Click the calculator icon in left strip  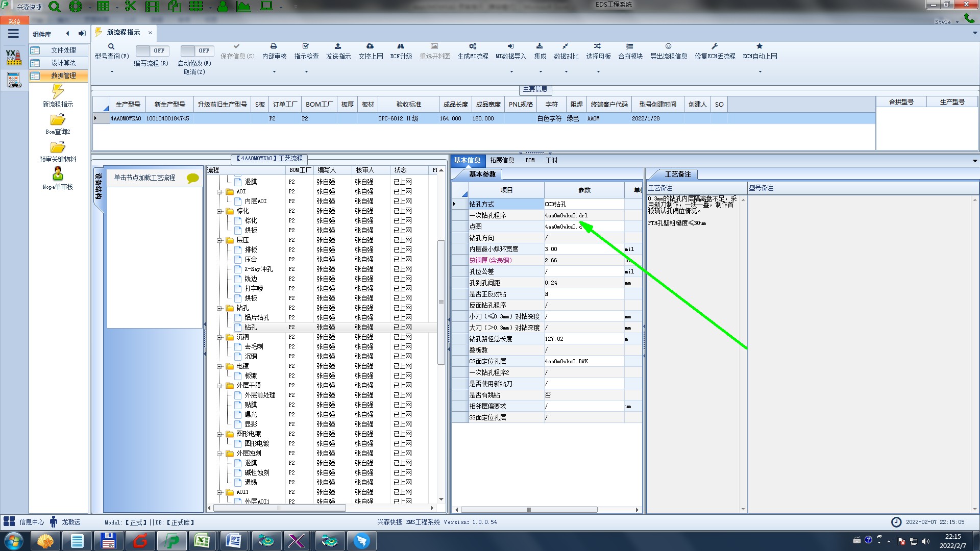click(x=14, y=80)
